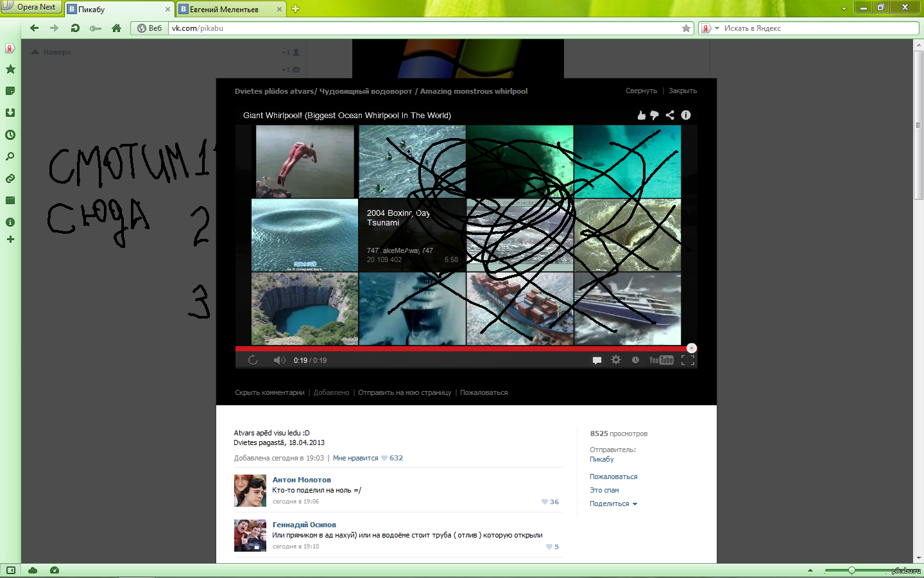Open a new tab with the plus button
The height and width of the screenshot is (578, 924).
point(296,9)
